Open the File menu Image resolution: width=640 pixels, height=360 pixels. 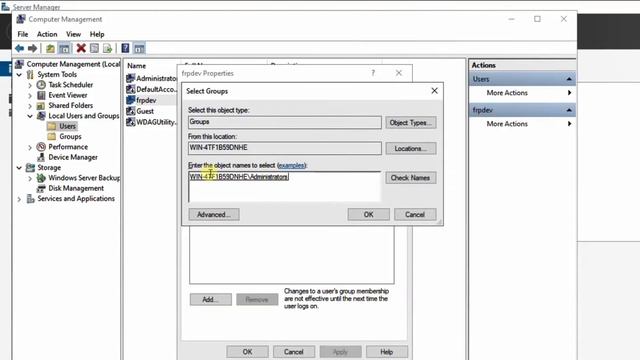(23, 34)
